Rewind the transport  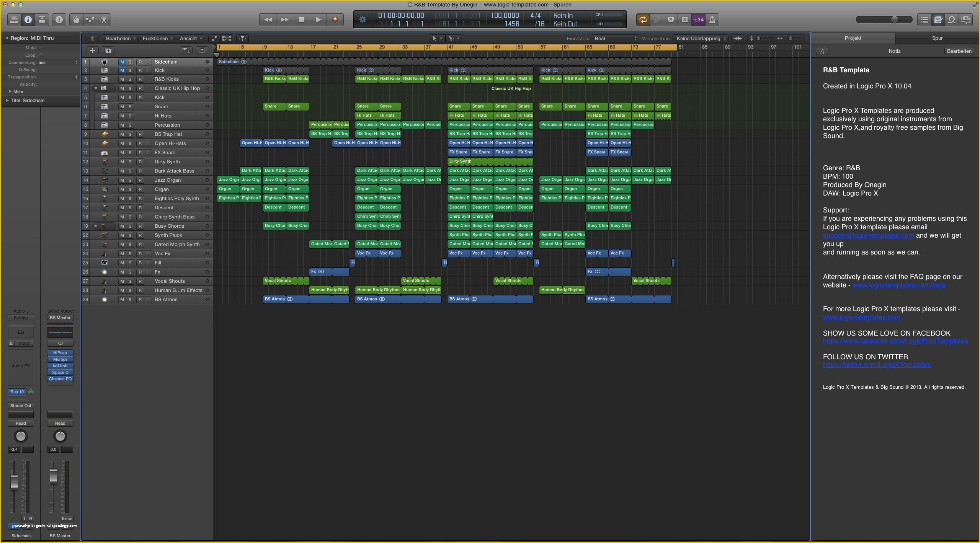pyautogui.click(x=268, y=20)
